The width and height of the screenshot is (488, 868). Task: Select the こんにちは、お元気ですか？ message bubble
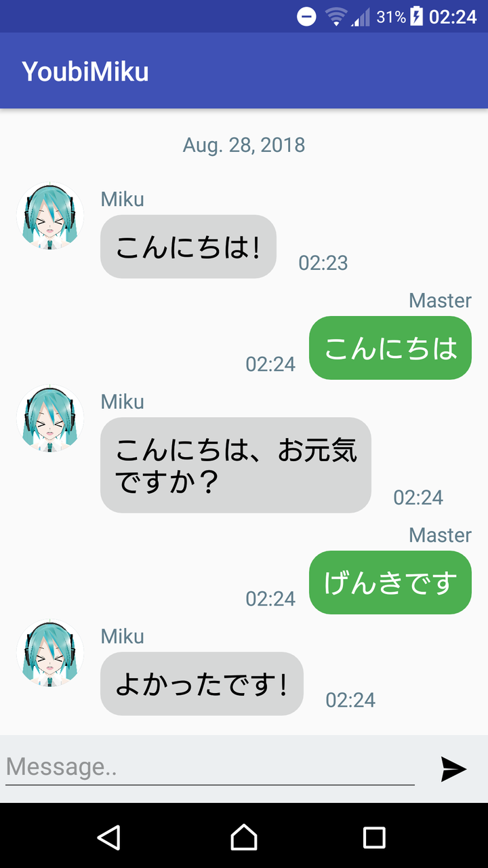tap(236, 465)
